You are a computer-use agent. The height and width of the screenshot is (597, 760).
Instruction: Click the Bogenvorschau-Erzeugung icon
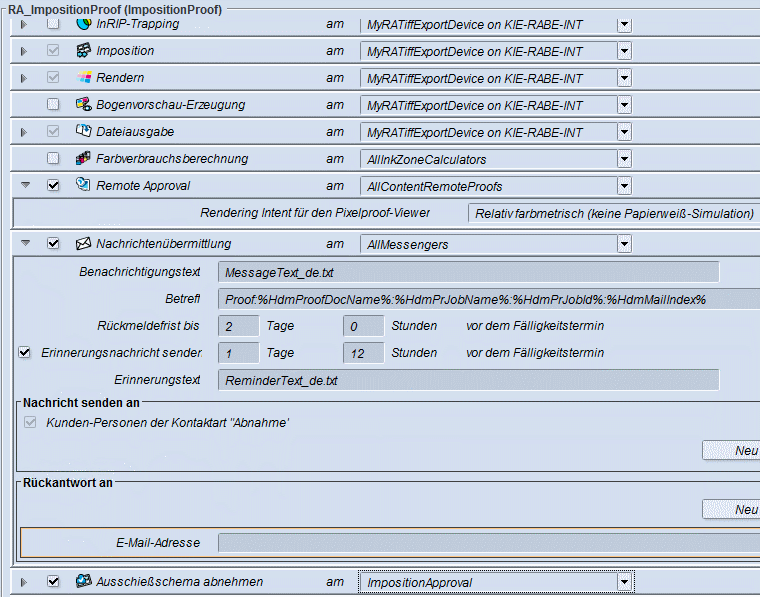coord(84,104)
